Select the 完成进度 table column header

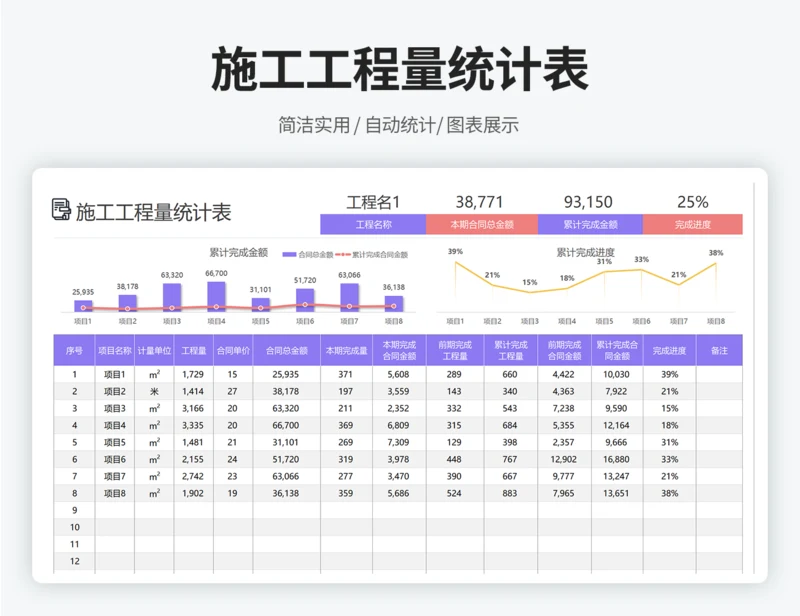(x=669, y=351)
